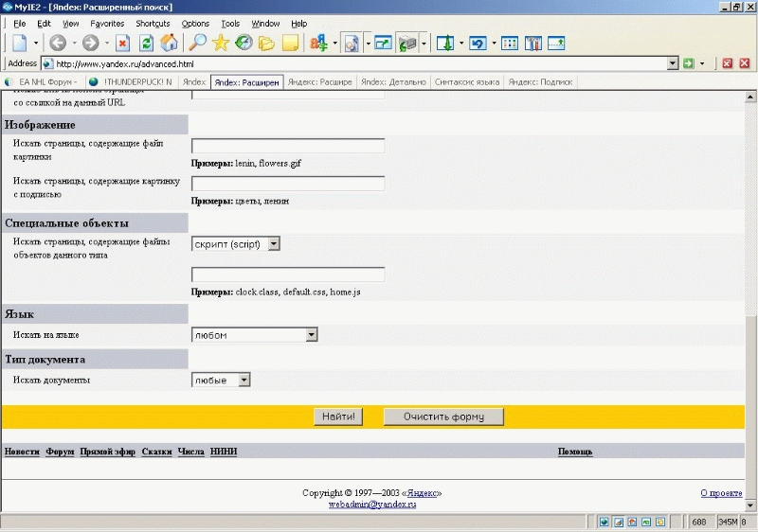
Task: Click the yellow sticky note icon
Action: click(290, 43)
